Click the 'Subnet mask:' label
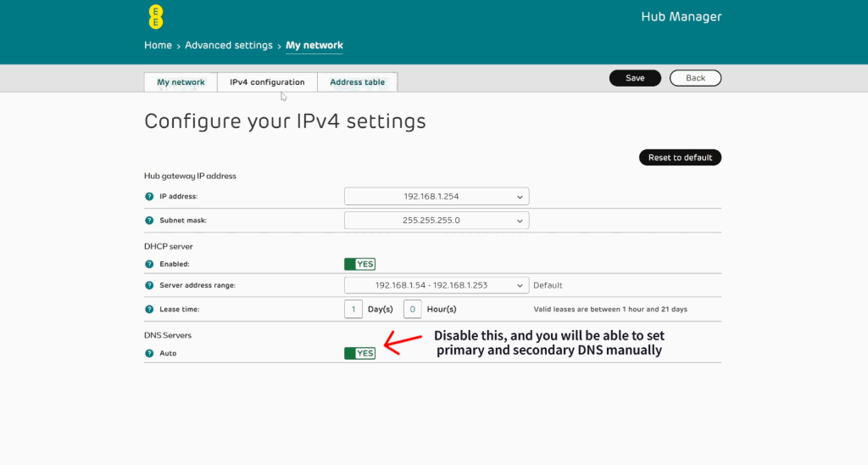 [183, 220]
